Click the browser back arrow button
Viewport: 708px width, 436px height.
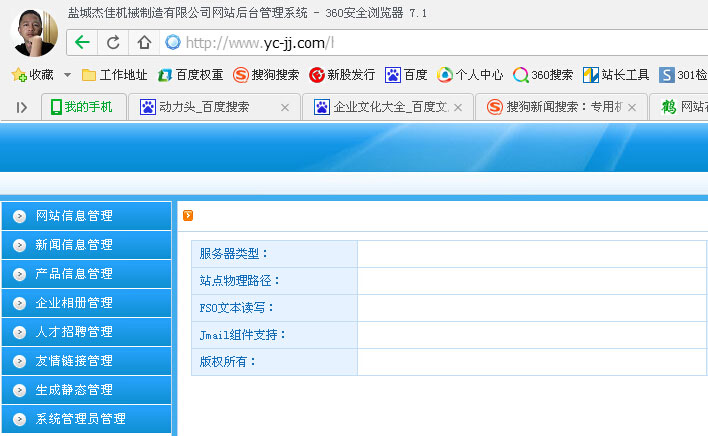(x=82, y=42)
